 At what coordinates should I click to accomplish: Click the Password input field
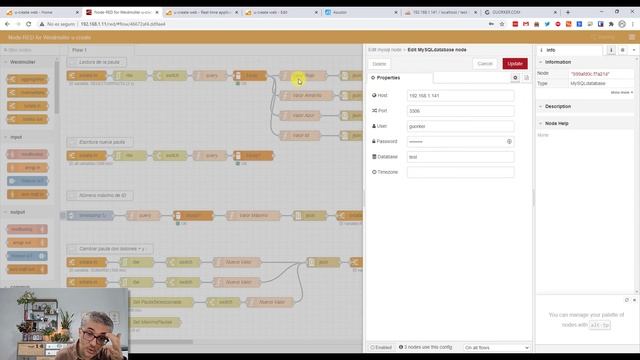460,142
